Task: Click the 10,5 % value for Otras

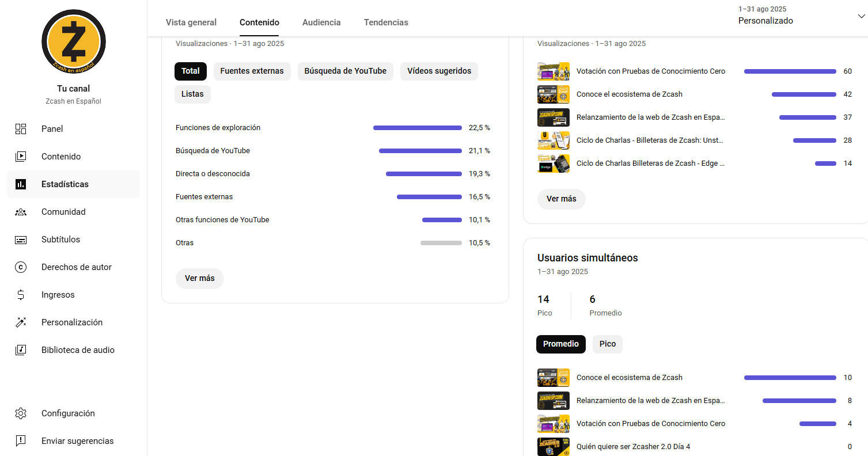Action: [479, 243]
